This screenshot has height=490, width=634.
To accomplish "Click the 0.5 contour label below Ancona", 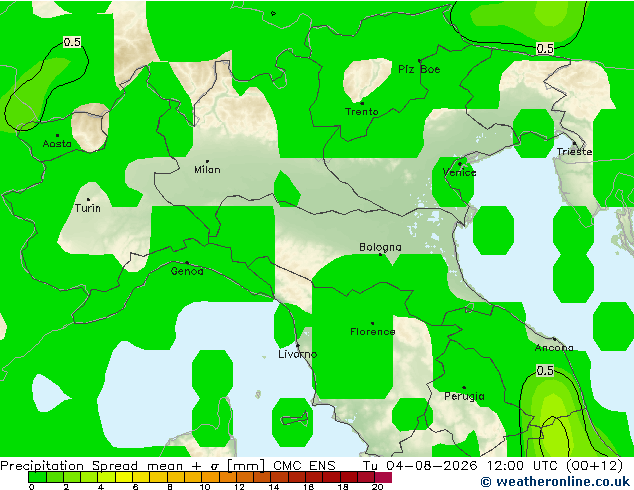I will [x=545, y=370].
